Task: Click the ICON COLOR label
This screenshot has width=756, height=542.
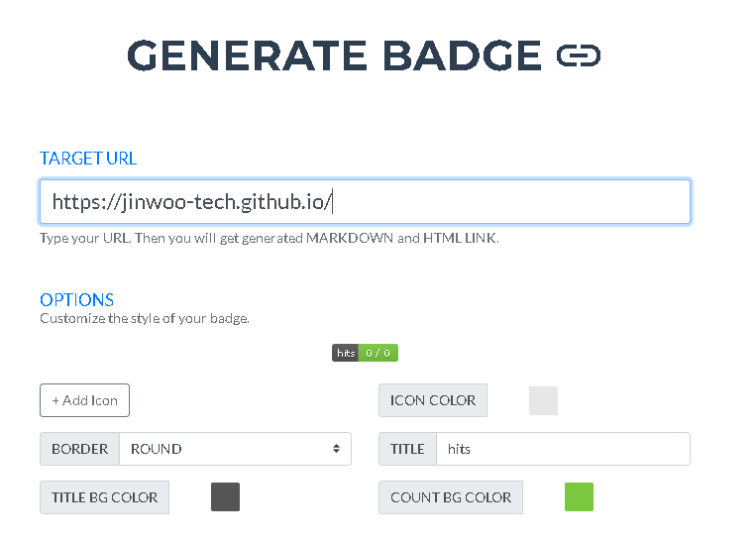Action: 433,400
